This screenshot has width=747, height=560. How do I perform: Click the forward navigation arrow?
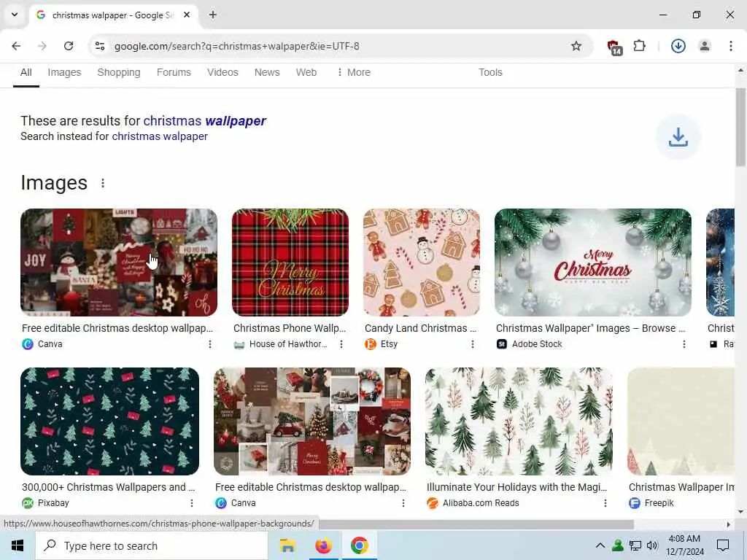(x=42, y=46)
